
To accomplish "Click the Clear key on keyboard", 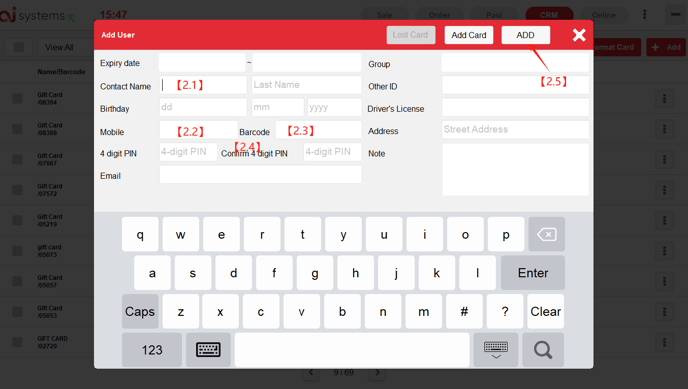I will point(545,311).
